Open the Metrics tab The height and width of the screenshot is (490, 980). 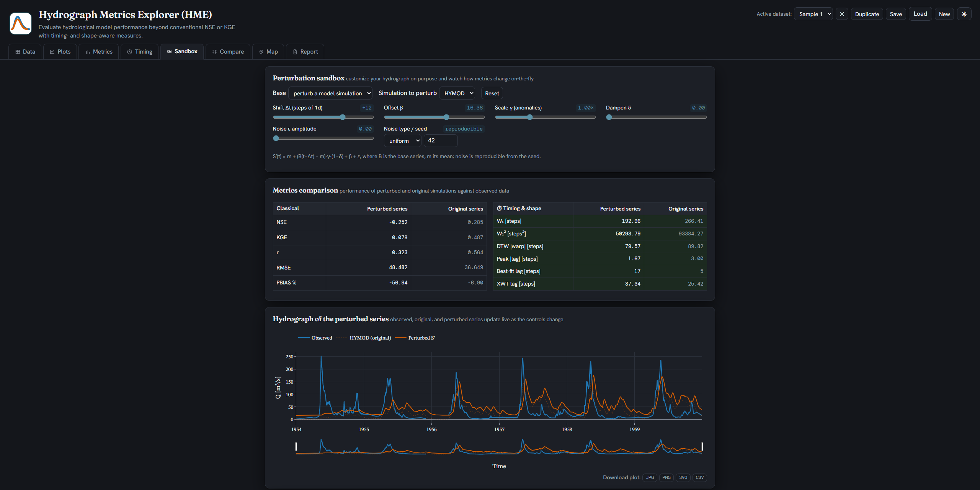(x=99, y=52)
